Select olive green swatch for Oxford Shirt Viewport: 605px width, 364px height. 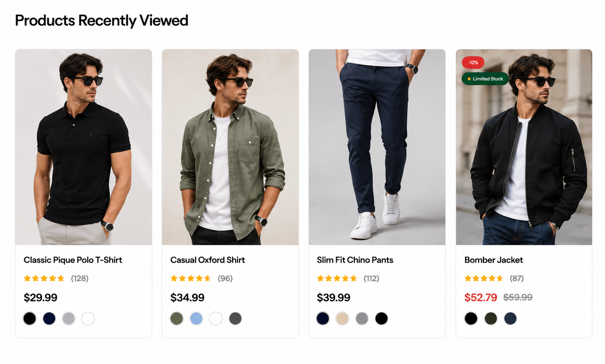point(177,318)
